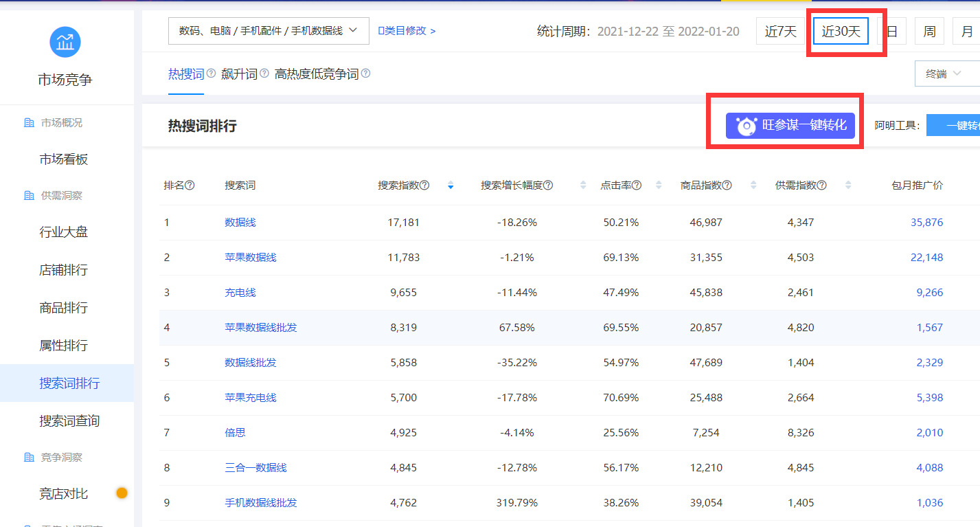Open 行业大盘 in the sidebar

coord(64,232)
